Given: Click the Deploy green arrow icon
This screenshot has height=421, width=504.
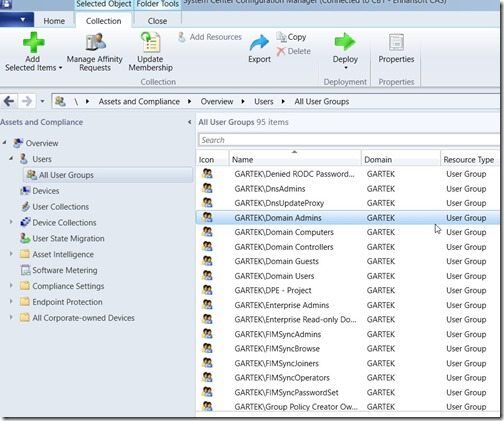Looking at the screenshot, I should click(x=345, y=42).
